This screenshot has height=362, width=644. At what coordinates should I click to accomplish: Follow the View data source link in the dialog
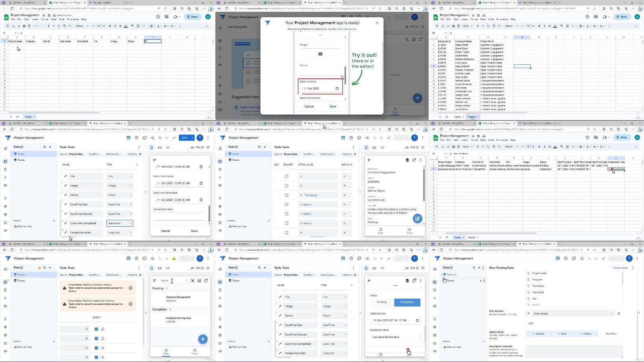(347, 29)
